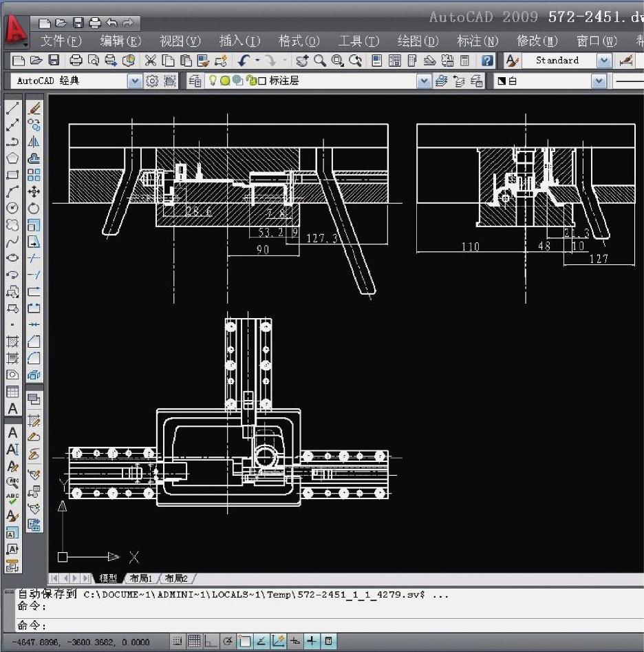Expand the 白 color control dropdown
The height and width of the screenshot is (652, 644).
tap(599, 81)
